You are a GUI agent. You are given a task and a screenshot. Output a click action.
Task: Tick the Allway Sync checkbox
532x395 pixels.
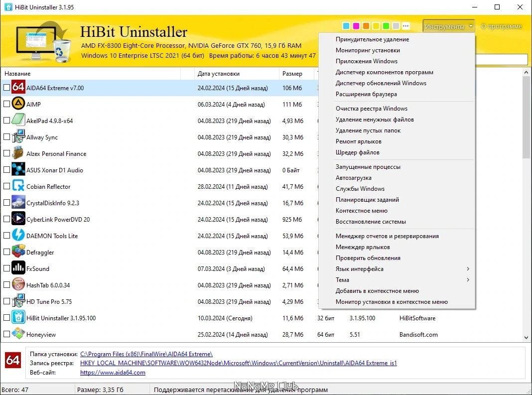pos(6,137)
